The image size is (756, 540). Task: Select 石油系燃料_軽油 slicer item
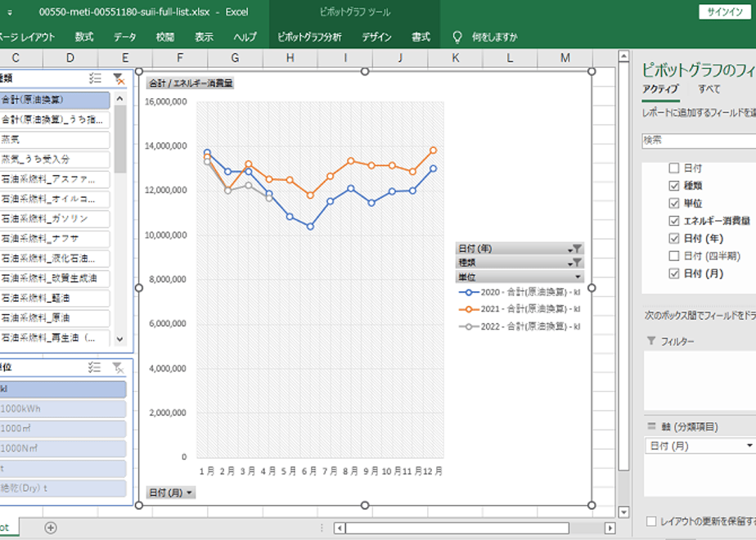click(55, 298)
